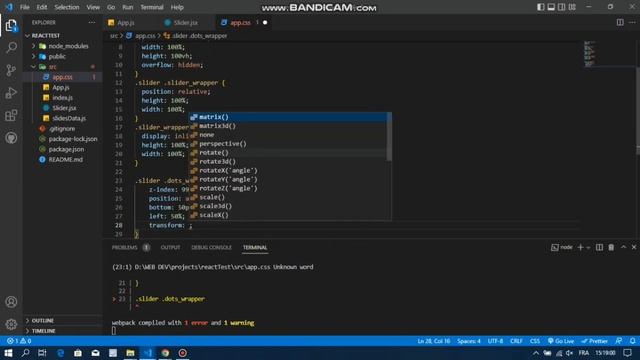
Task: Toggle secondary side bar layout icon
Action: point(562,7)
